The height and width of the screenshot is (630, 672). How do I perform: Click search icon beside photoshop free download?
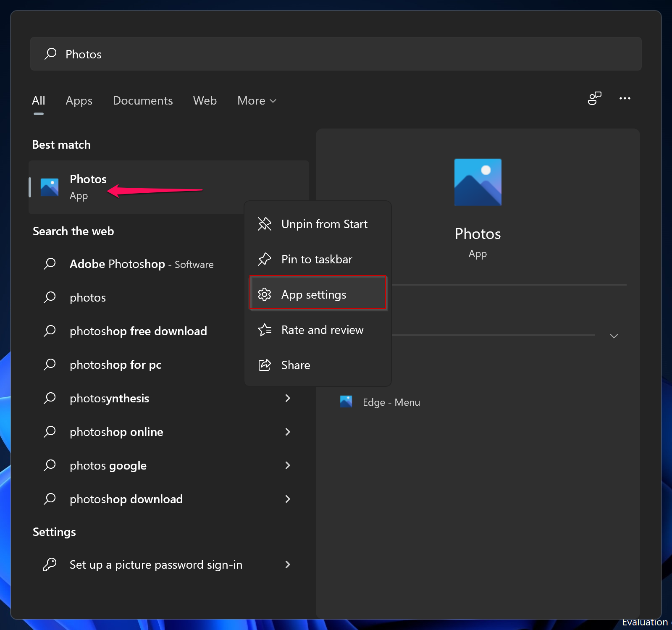click(50, 331)
